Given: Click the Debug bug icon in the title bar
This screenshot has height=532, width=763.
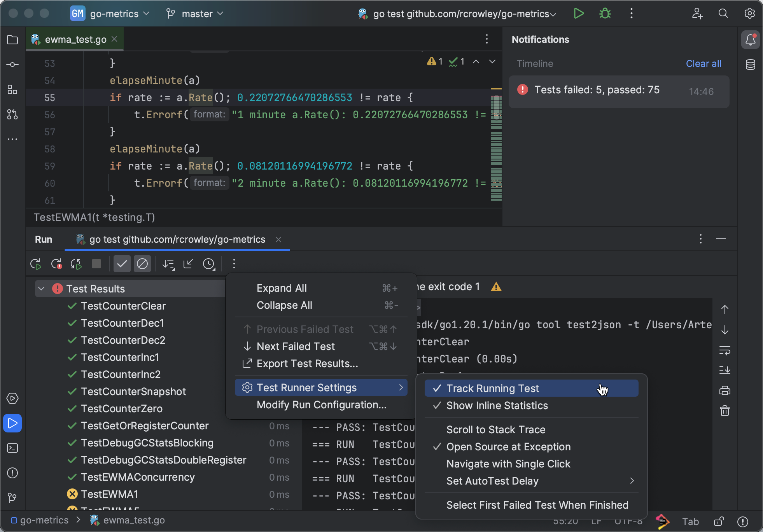Looking at the screenshot, I should (605, 14).
